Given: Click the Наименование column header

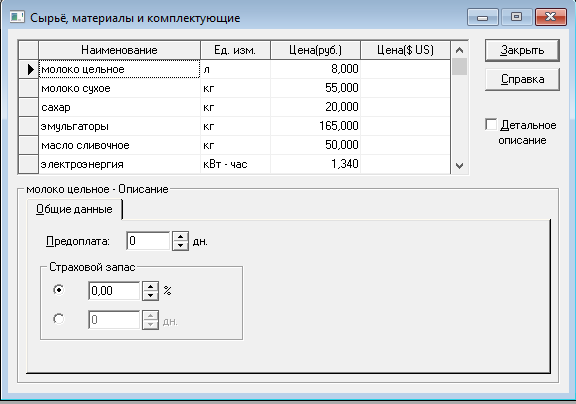Looking at the screenshot, I should click(119, 50).
